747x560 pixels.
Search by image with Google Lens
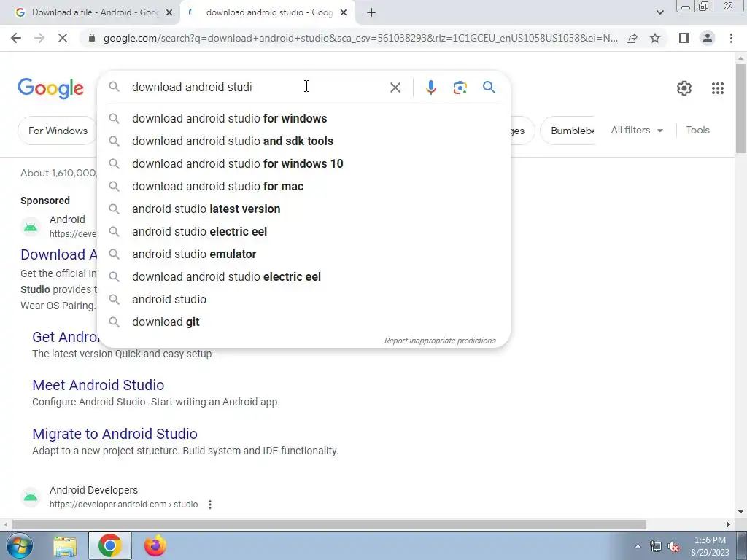click(460, 87)
